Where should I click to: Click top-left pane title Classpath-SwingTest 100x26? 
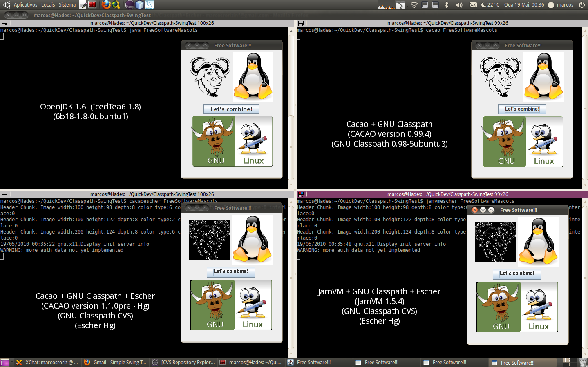tap(152, 23)
